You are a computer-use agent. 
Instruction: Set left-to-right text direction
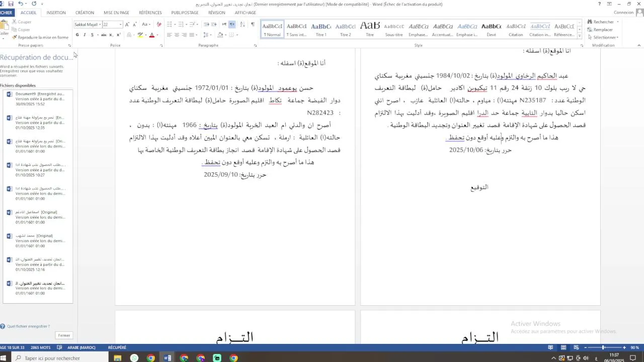pyautogui.click(x=224, y=25)
